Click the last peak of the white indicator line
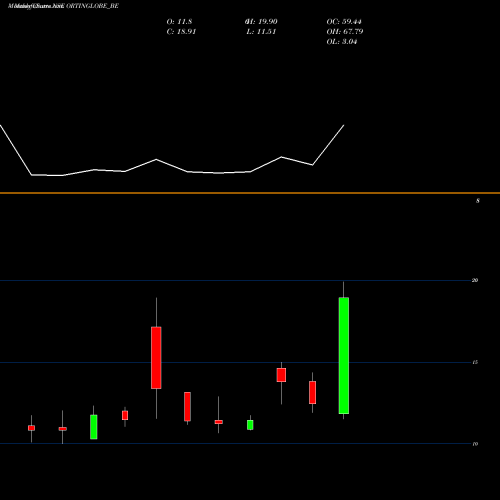 344,125
